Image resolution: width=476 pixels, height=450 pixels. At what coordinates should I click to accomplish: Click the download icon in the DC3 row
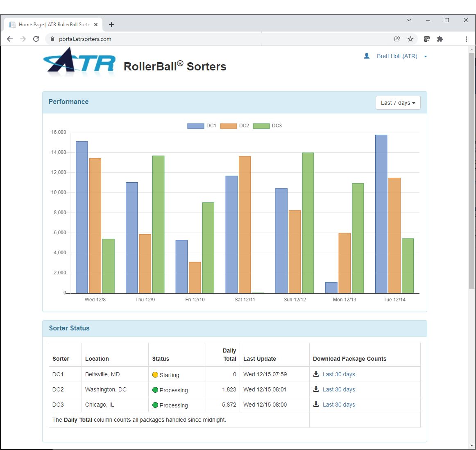pyautogui.click(x=316, y=404)
